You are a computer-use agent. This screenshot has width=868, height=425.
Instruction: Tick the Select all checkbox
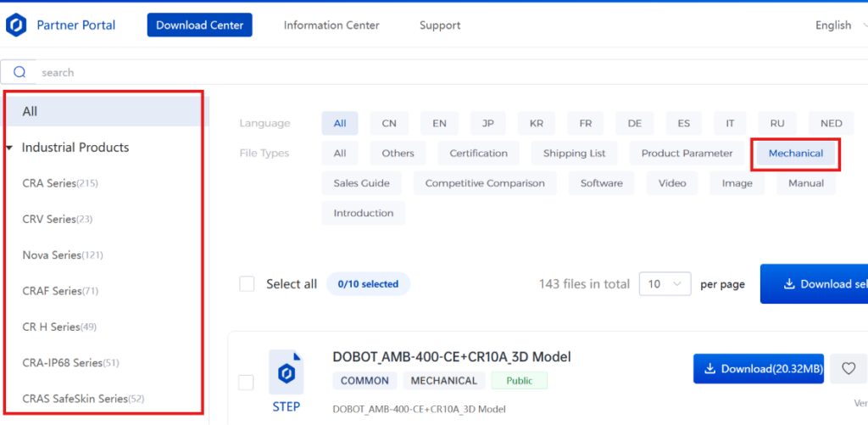point(247,284)
